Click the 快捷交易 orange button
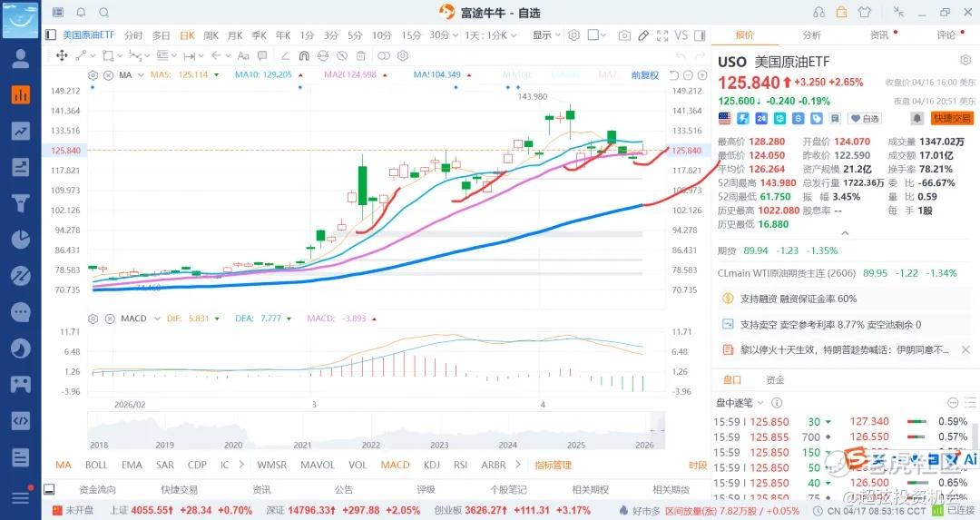The height and width of the screenshot is (520, 980). pos(952,118)
